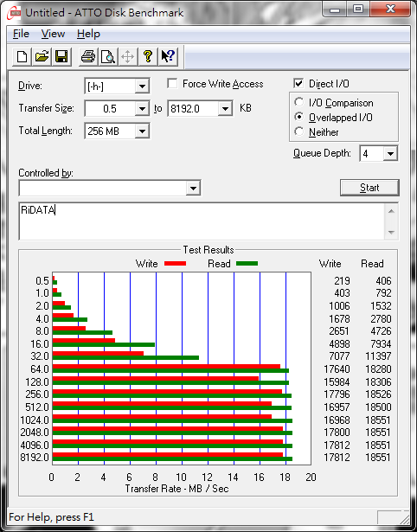Click the ATTO application icon in title bar

(x=13, y=13)
